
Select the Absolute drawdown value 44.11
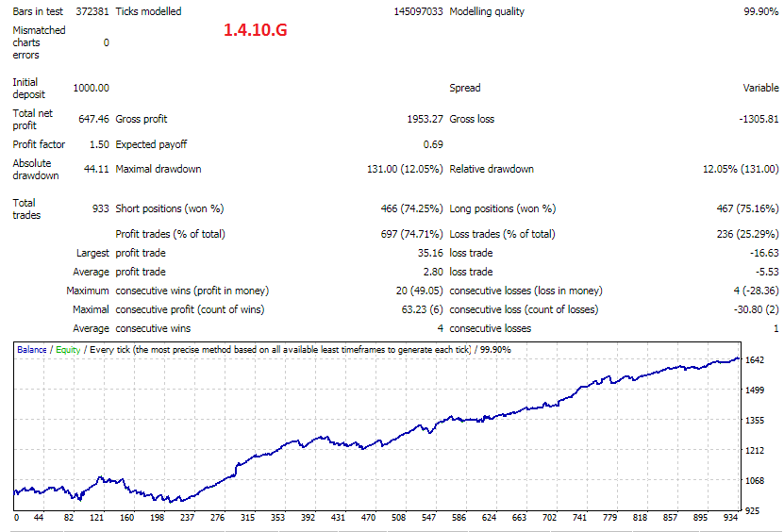click(96, 169)
